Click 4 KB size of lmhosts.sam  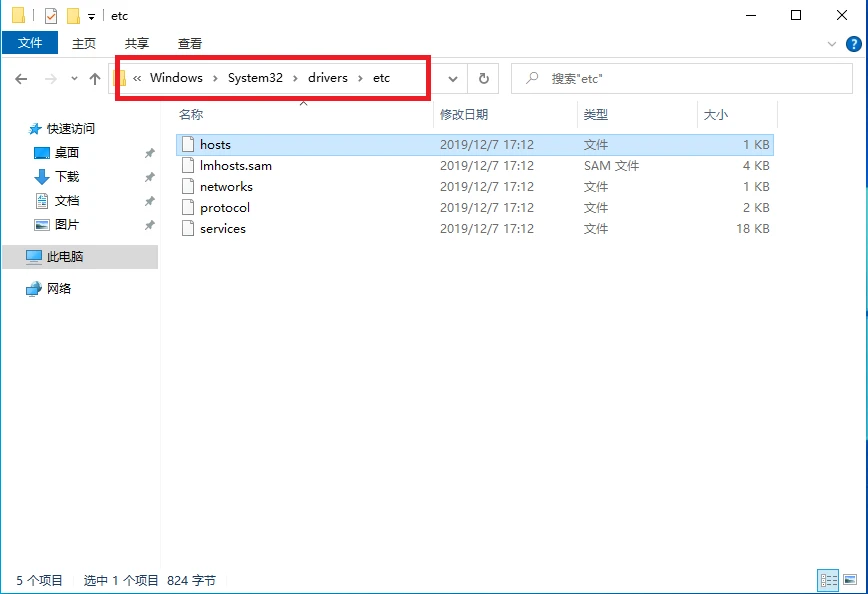[x=756, y=166]
